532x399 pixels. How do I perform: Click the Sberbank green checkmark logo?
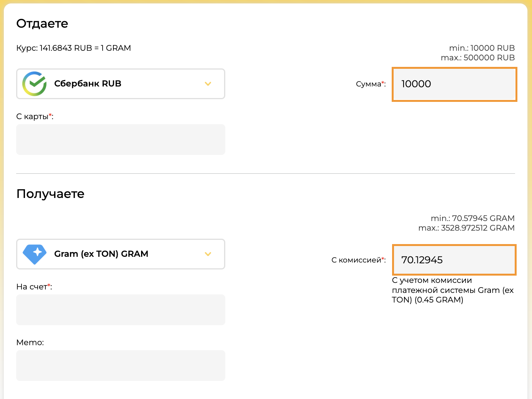pos(34,84)
